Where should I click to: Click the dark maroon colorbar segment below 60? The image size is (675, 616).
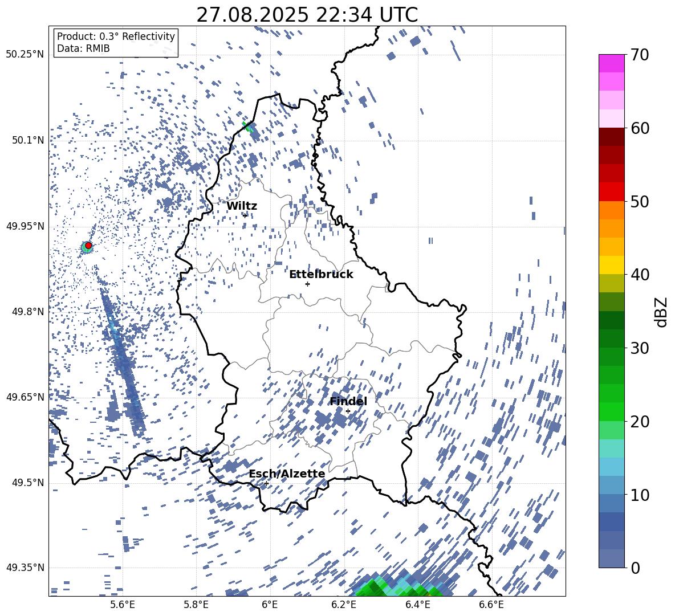point(611,137)
